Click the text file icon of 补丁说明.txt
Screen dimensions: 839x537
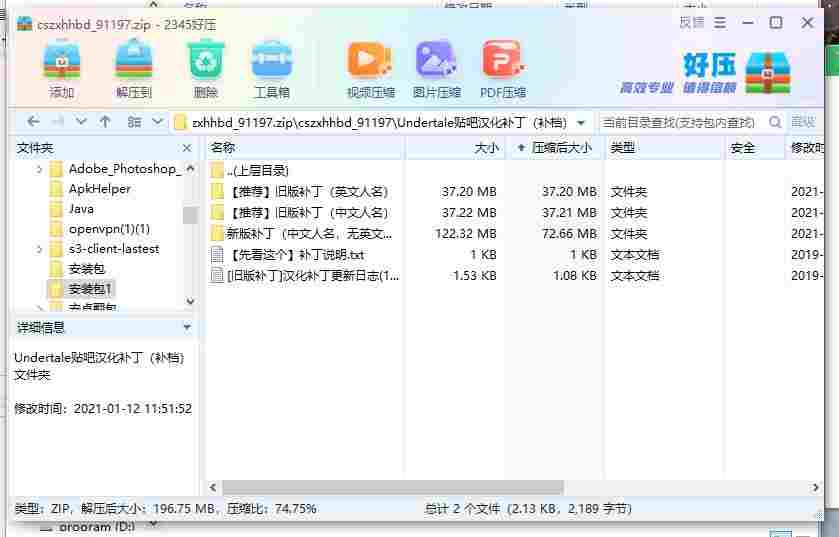(217, 255)
